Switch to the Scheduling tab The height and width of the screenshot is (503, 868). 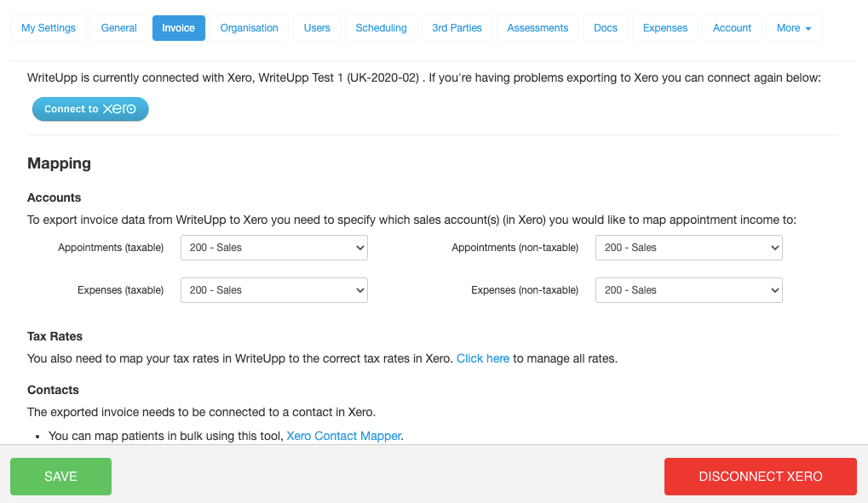(x=381, y=28)
